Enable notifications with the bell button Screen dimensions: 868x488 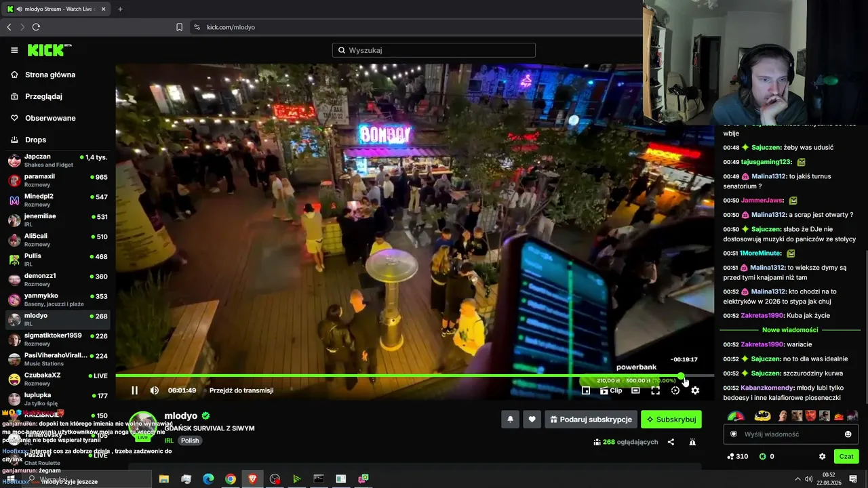click(511, 420)
